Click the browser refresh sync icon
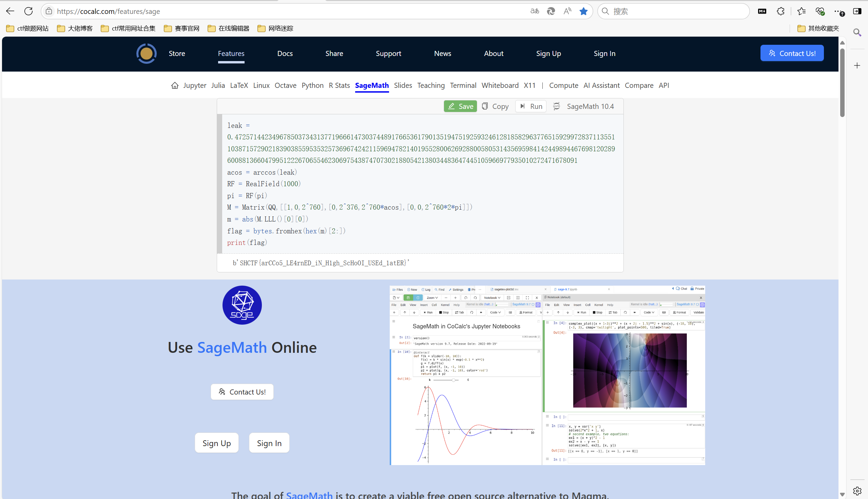This screenshot has width=868, height=499. tap(551, 11)
